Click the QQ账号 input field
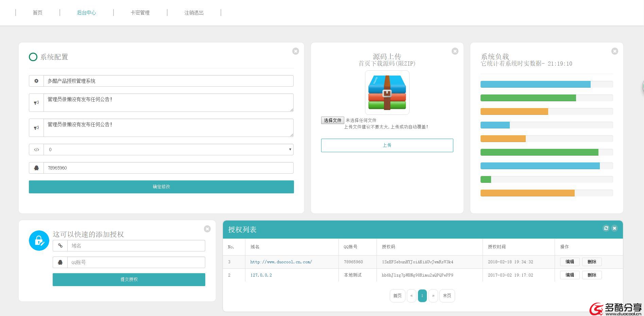Viewport: 644px width, 316px height. click(136, 262)
